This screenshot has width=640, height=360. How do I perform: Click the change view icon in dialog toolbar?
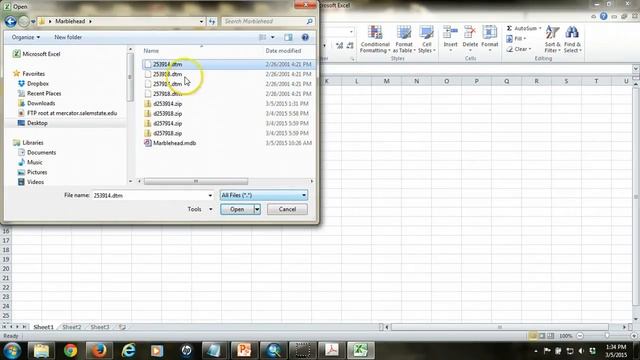[262, 37]
